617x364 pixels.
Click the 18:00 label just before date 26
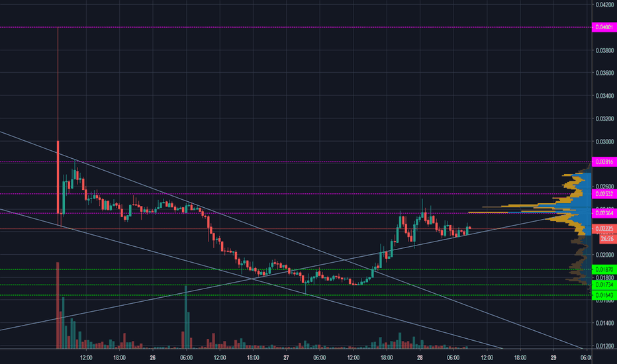point(119,357)
